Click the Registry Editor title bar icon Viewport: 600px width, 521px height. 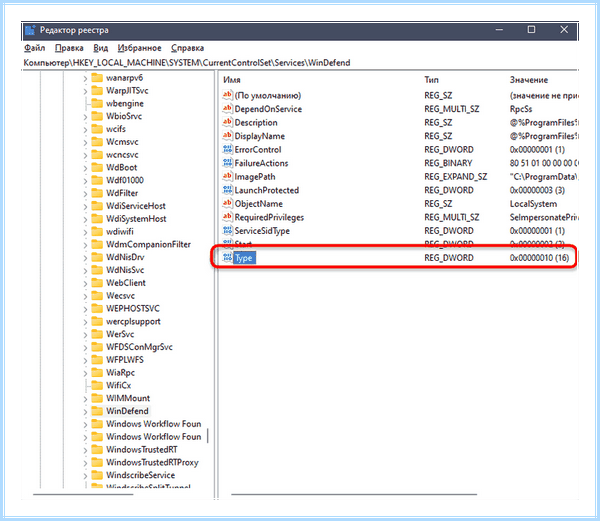tap(30, 30)
